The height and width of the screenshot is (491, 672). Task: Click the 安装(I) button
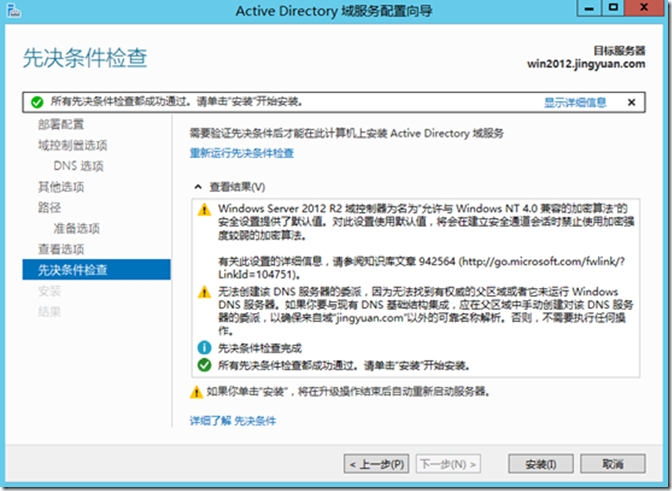click(x=541, y=464)
